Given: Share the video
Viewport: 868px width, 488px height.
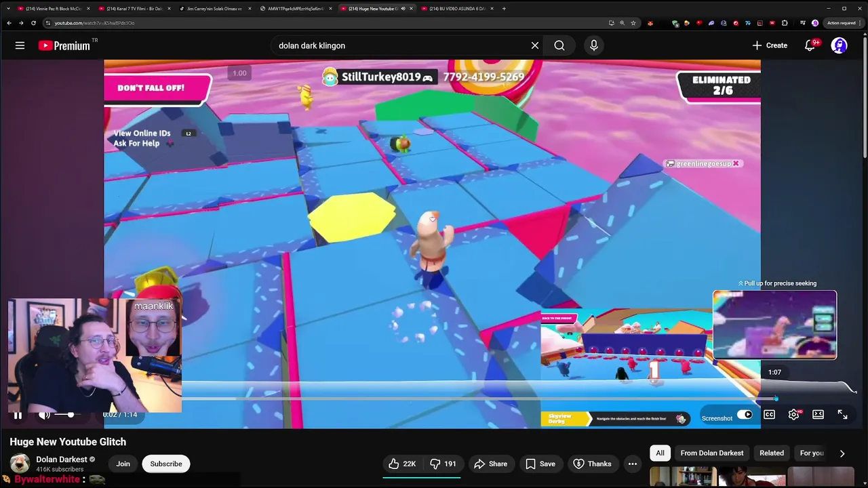Looking at the screenshot, I should (x=490, y=464).
